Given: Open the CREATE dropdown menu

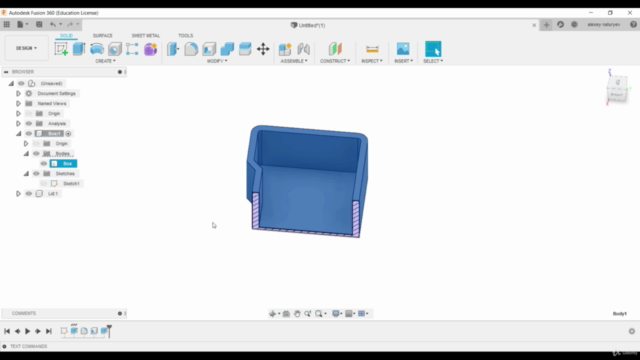Looking at the screenshot, I should pyautogui.click(x=105, y=61).
